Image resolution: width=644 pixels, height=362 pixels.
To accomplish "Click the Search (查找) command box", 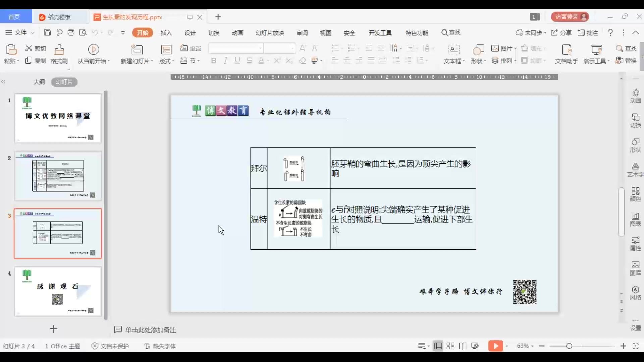I will coord(451,33).
